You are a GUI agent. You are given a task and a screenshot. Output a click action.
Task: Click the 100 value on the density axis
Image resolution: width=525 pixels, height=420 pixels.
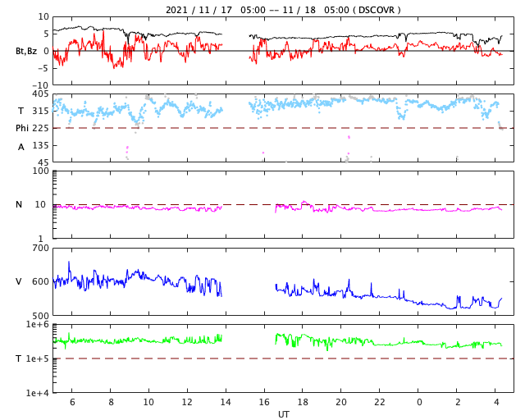click(40, 171)
